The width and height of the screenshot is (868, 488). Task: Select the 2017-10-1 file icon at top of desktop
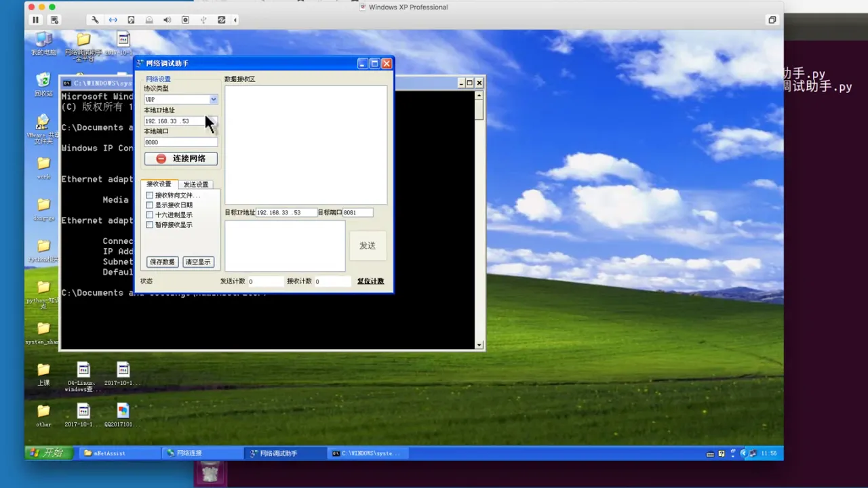pyautogui.click(x=123, y=44)
